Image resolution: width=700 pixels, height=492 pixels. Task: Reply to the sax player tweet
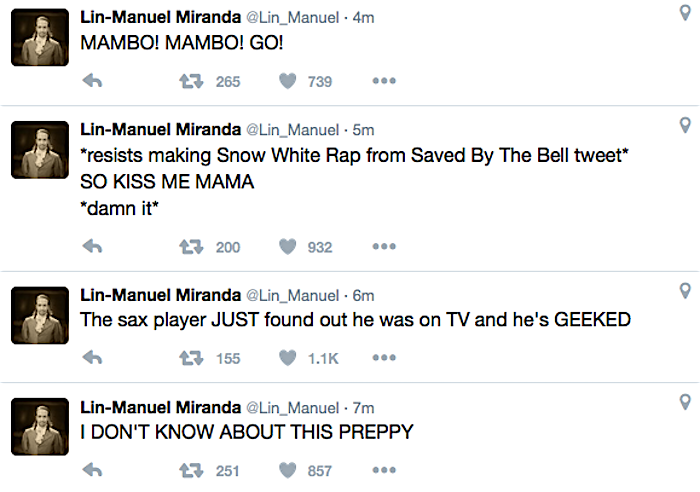click(x=92, y=358)
